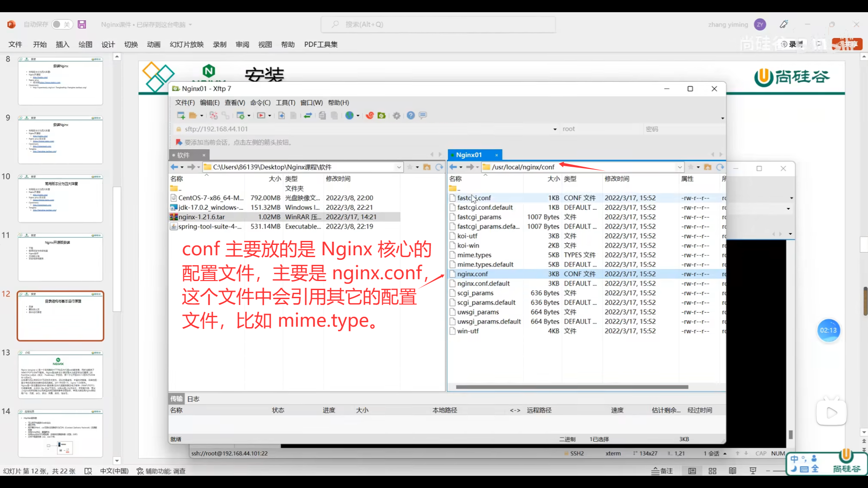Click the transfer direction arrows icon
Image resolution: width=868 pixels, height=488 pixels.
click(308, 116)
